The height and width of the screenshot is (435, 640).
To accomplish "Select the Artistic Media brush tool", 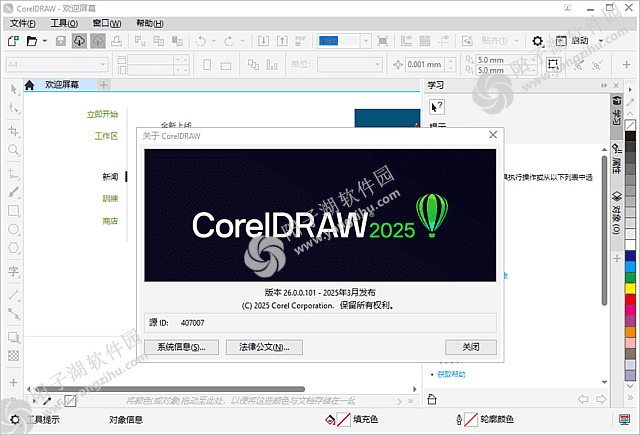I will (x=13, y=192).
